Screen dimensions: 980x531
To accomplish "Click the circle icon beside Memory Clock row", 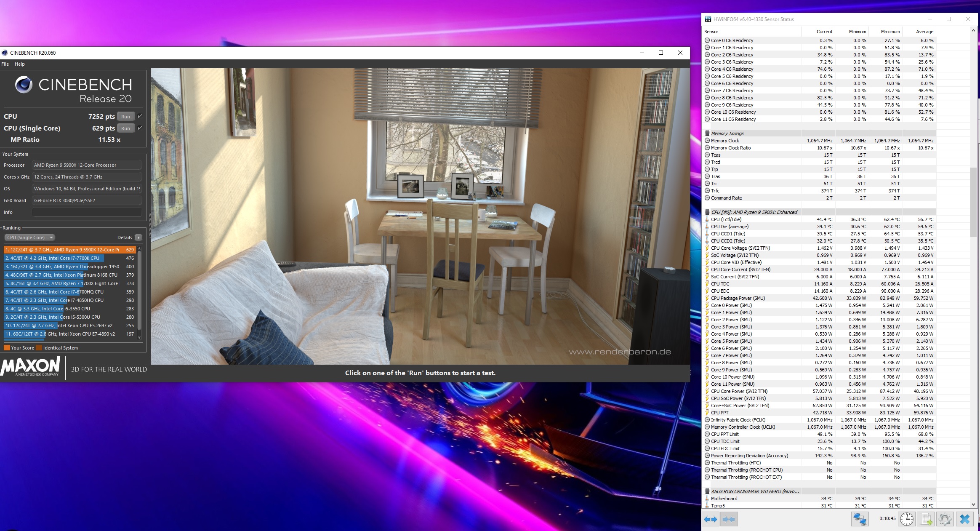I will 707,141.
